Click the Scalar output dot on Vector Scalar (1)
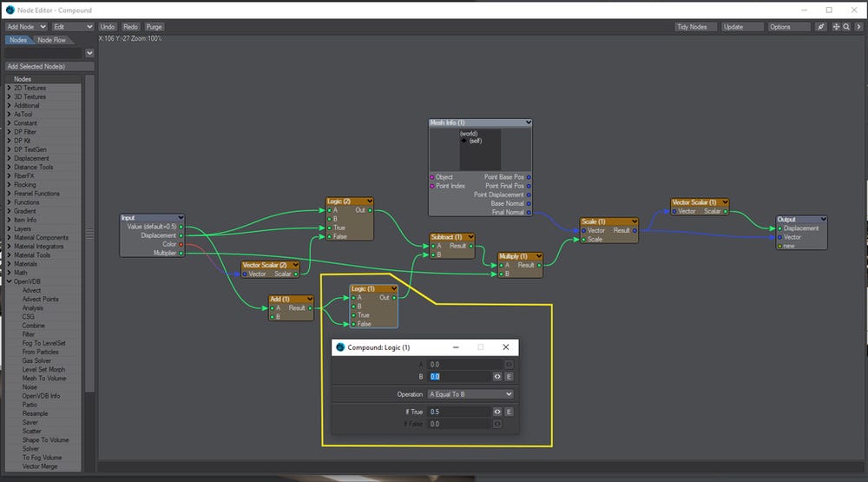 [x=725, y=211]
